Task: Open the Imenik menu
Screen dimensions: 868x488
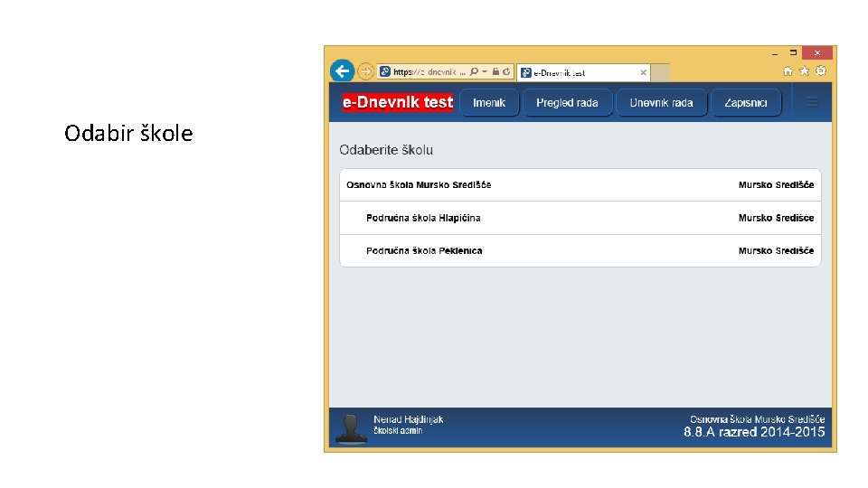Action: point(489,103)
